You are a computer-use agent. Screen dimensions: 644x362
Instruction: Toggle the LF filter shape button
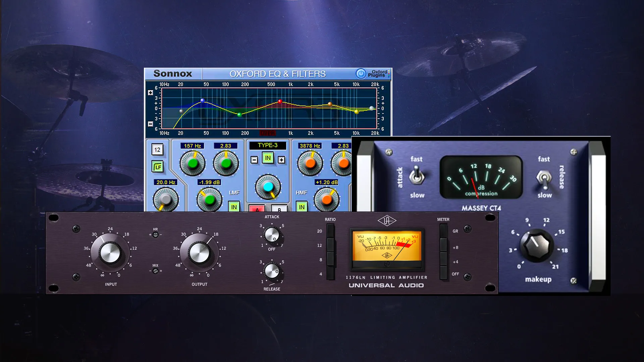click(157, 167)
